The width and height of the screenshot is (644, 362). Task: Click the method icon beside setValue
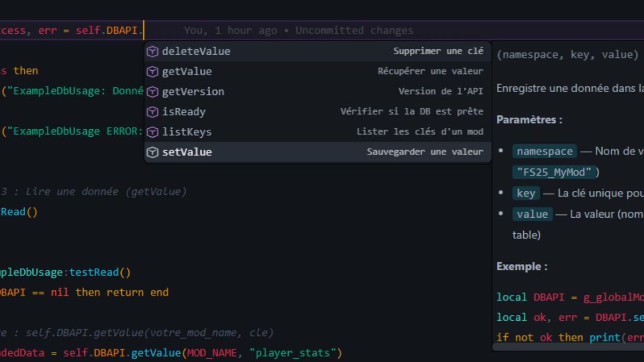point(152,152)
